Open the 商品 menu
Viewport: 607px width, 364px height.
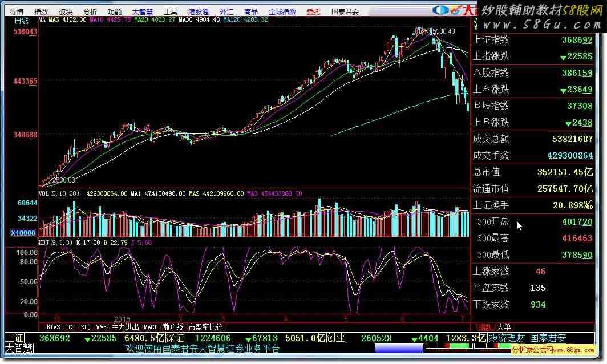pos(251,11)
